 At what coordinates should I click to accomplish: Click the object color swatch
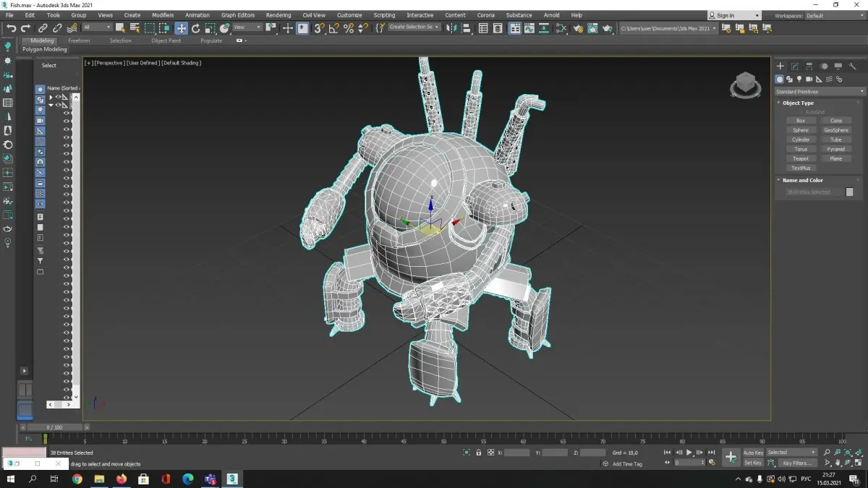click(850, 192)
